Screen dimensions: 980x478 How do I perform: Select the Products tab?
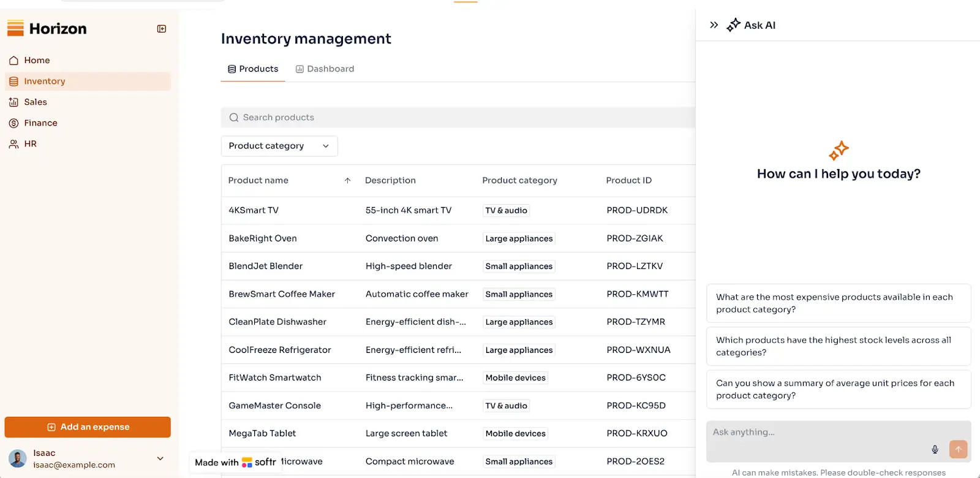coord(253,69)
